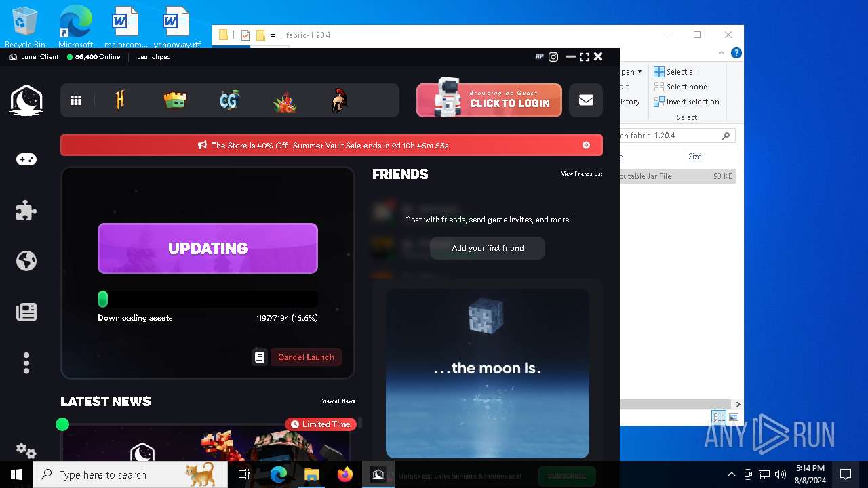Screen dimensions: 868x488
Task: Click the fabric-1.20.4 search box in Explorer
Action: (x=677, y=136)
